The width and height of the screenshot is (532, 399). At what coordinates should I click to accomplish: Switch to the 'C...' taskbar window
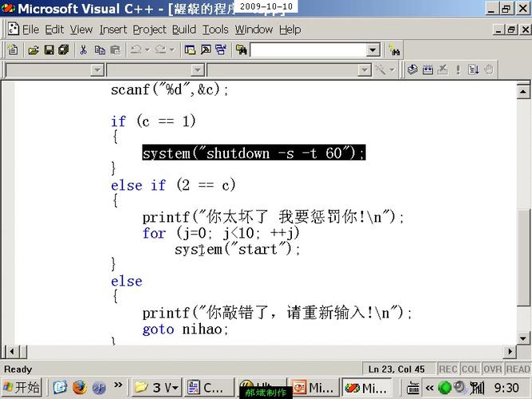[209, 387]
